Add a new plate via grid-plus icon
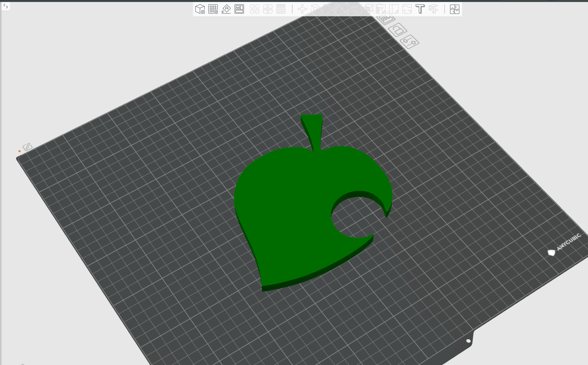 click(213, 9)
